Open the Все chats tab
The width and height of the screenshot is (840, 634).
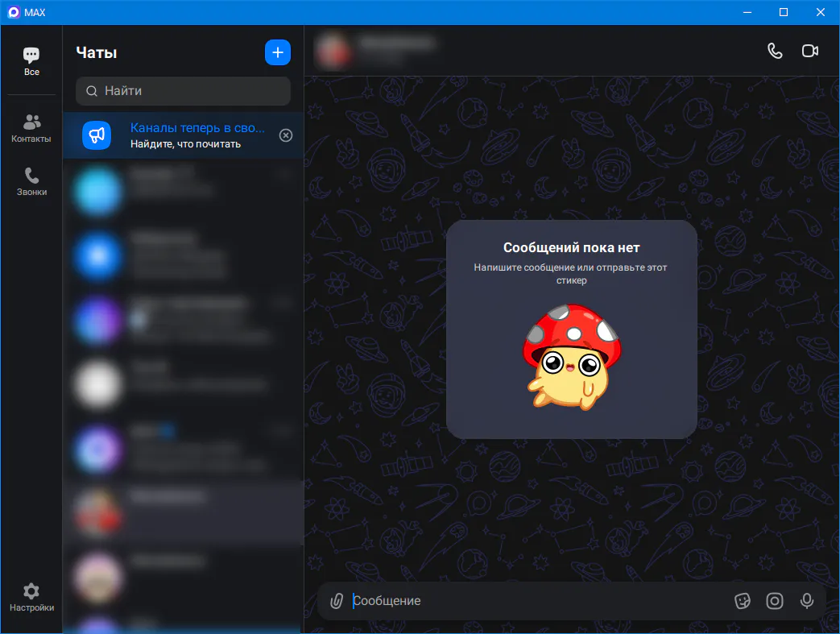pos(31,61)
